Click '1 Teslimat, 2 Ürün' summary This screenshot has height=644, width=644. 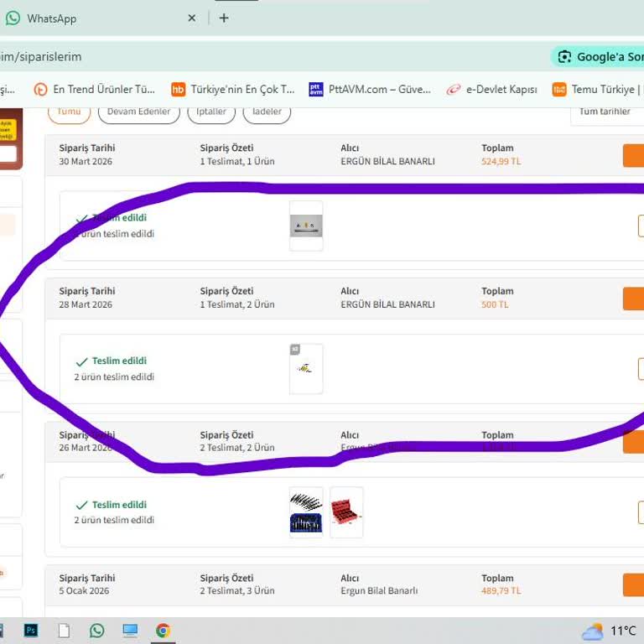[237, 304]
